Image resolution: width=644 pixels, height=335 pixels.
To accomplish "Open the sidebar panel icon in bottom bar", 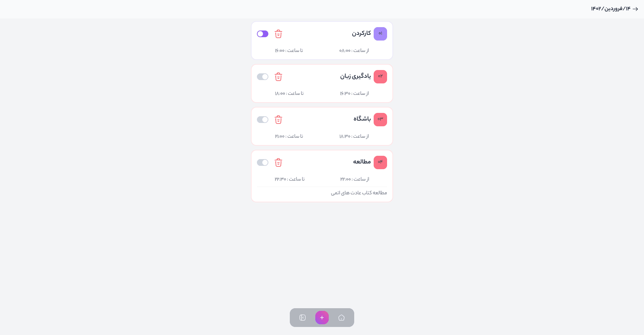I will click(303, 318).
